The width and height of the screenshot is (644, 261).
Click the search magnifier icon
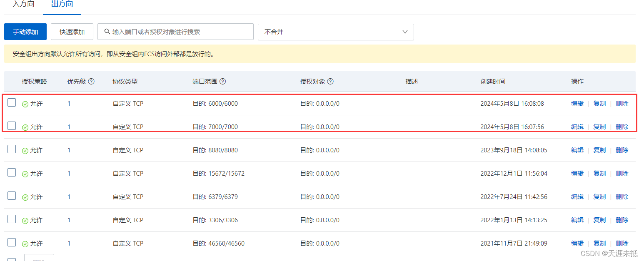tap(107, 32)
